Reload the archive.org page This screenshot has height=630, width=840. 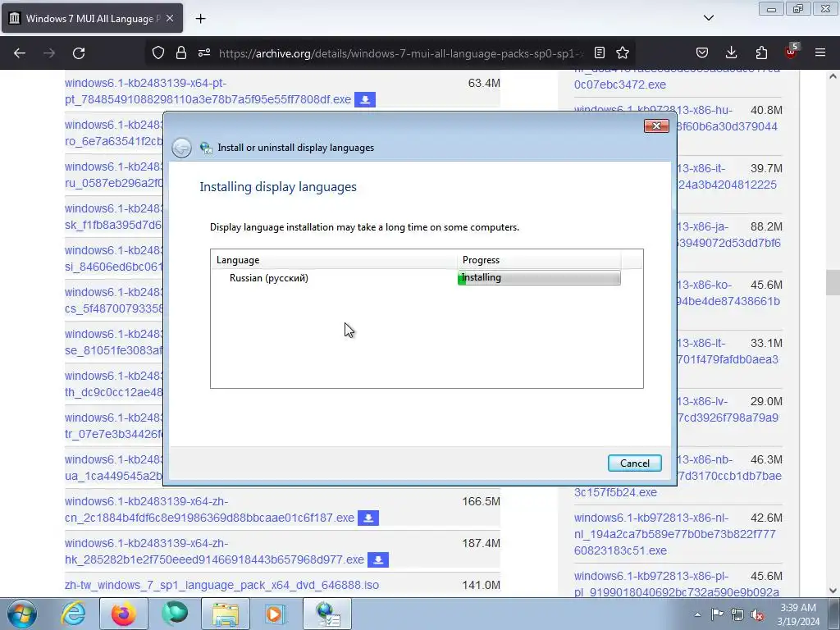coord(79,53)
